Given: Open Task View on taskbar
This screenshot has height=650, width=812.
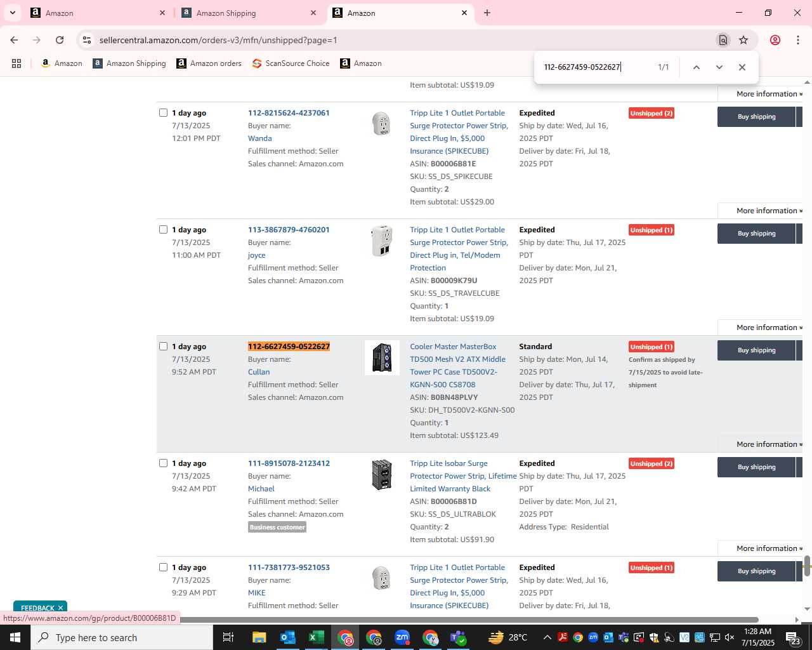Looking at the screenshot, I should (228, 637).
